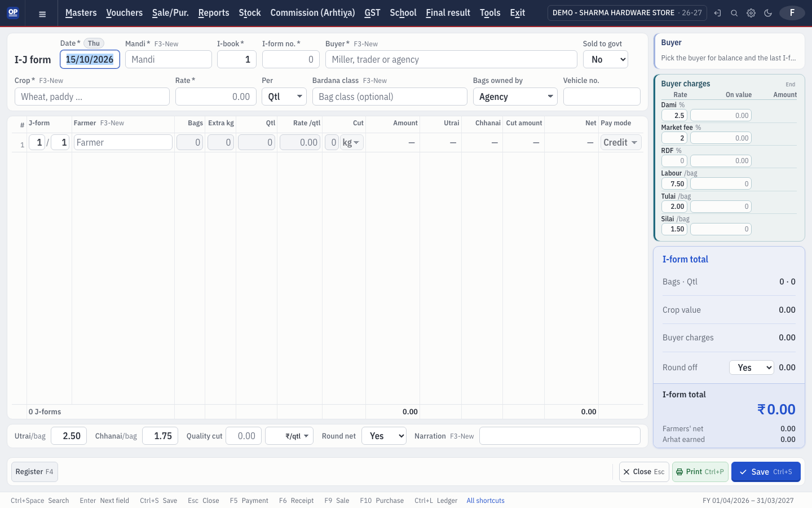Open the Vouchers menu

tap(125, 12)
